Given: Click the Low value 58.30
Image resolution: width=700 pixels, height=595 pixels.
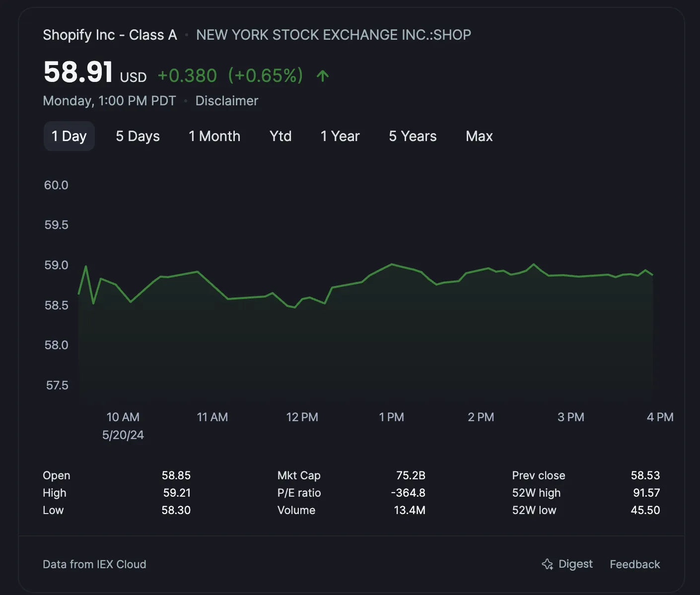Looking at the screenshot, I should (x=176, y=510).
